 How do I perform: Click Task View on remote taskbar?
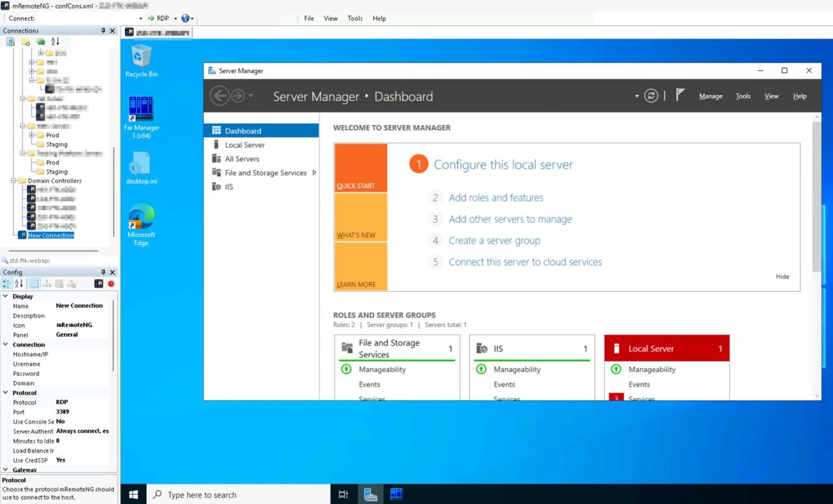343,494
